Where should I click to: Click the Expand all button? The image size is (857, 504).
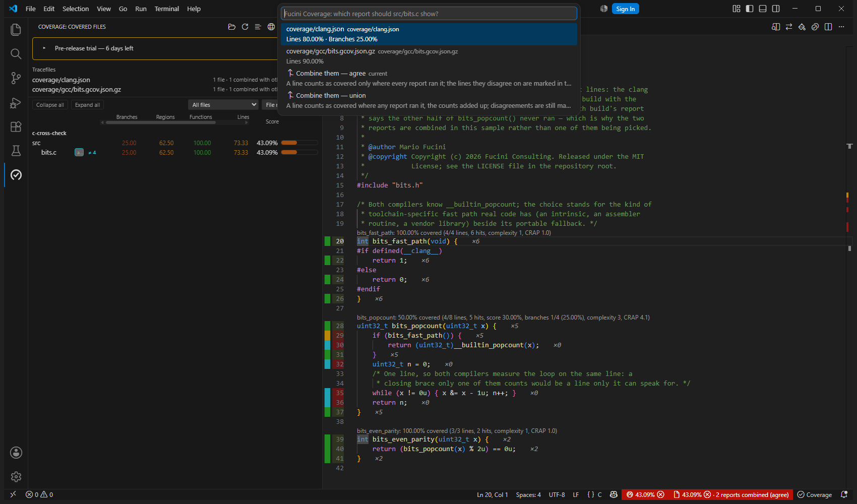pyautogui.click(x=87, y=105)
